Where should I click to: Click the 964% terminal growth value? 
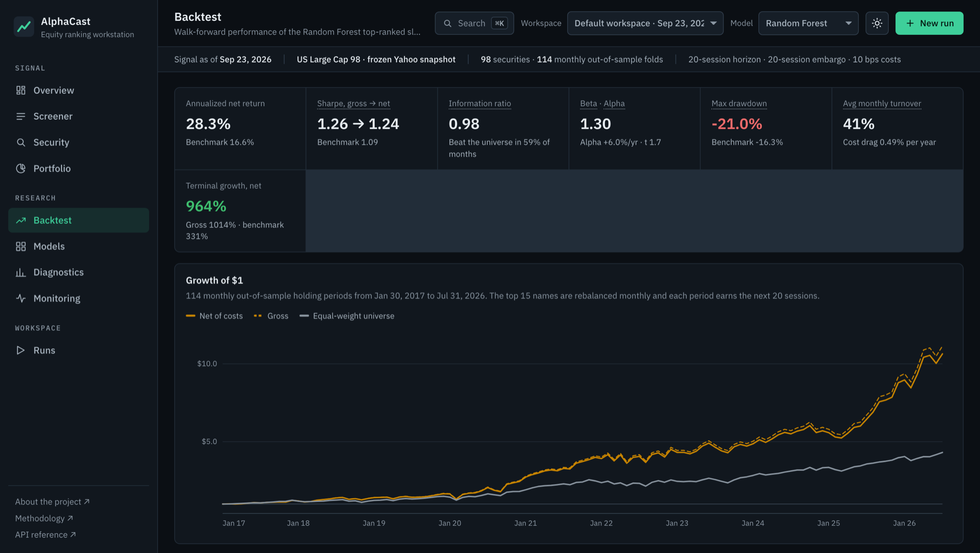[206, 206]
